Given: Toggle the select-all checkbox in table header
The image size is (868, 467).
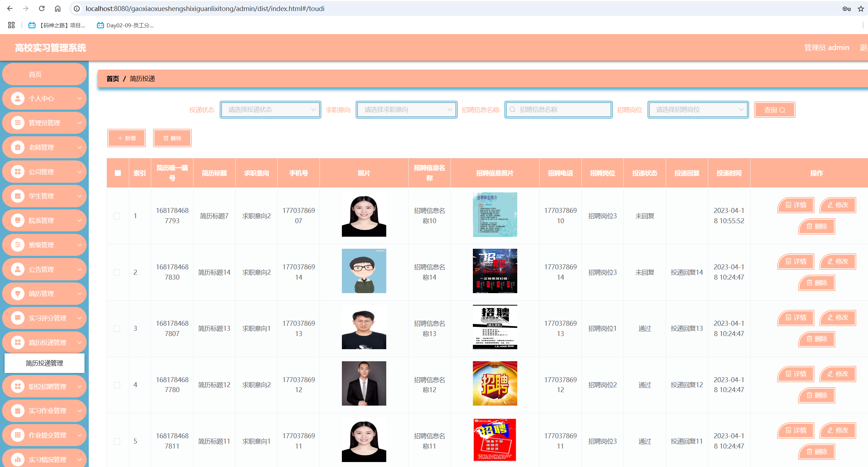Looking at the screenshot, I should pyautogui.click(x=118, y=173).
